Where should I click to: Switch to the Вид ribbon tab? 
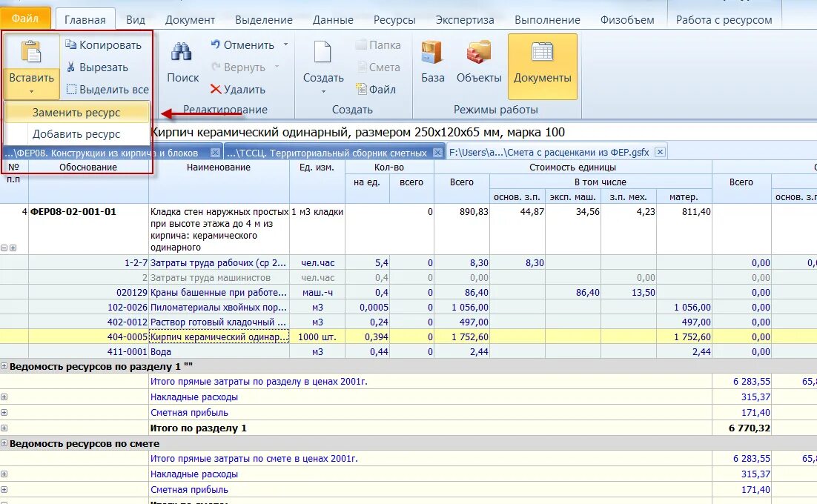136,20
